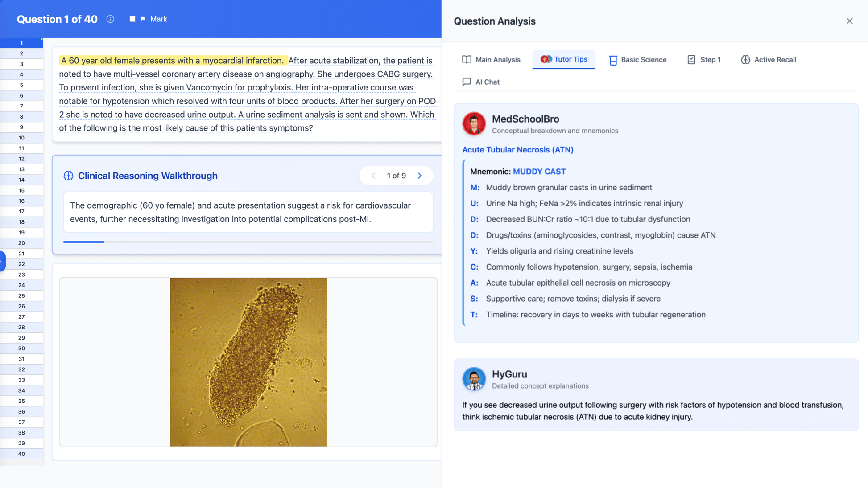868x488 pixels.
Task: Jump to question 15 in the list
Action: coord(21,190)
